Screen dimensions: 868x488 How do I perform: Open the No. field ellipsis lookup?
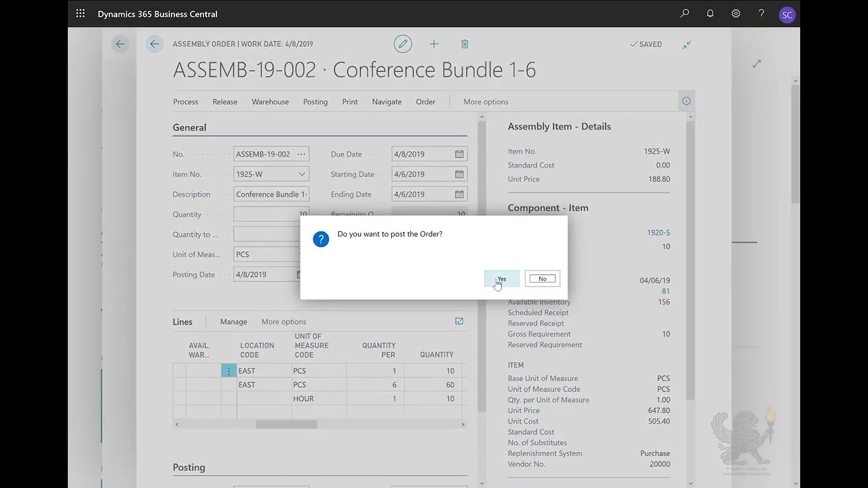tap(301, 154)
